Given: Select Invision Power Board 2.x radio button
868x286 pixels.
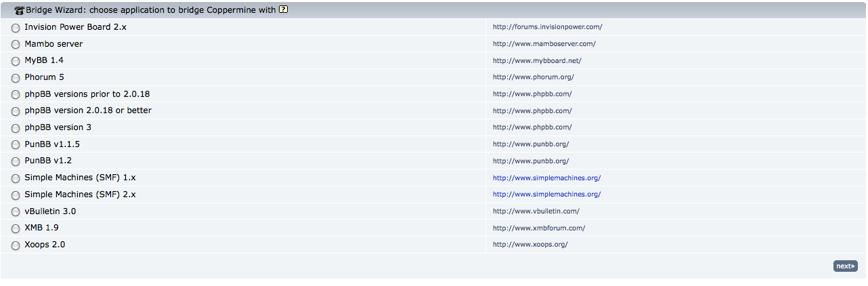Looking at the screenshot, I should tap(16, 28).
